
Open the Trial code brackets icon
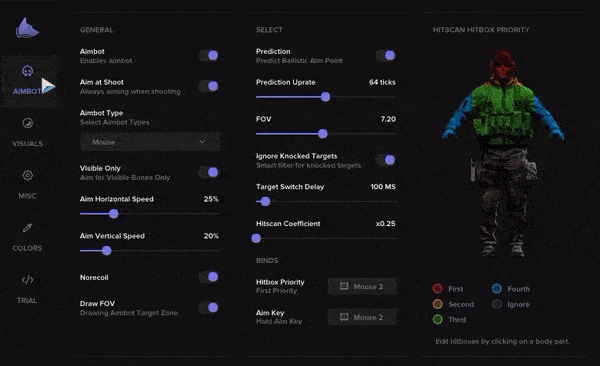pos(27,280)
